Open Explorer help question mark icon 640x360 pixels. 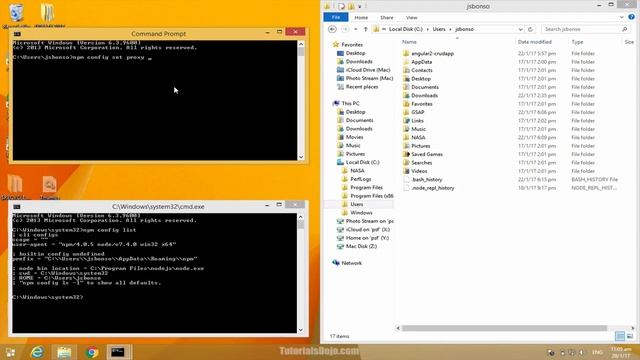click(x=631, y=17)
